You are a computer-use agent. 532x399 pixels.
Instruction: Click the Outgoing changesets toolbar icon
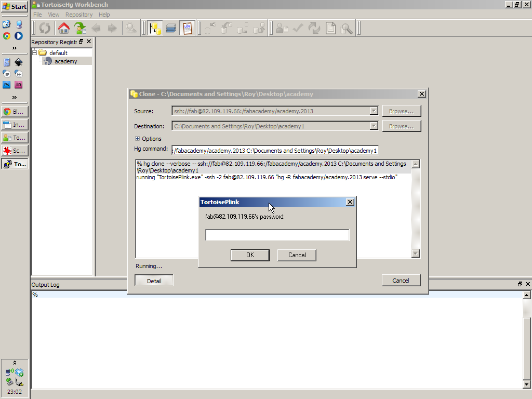[242, 28]
